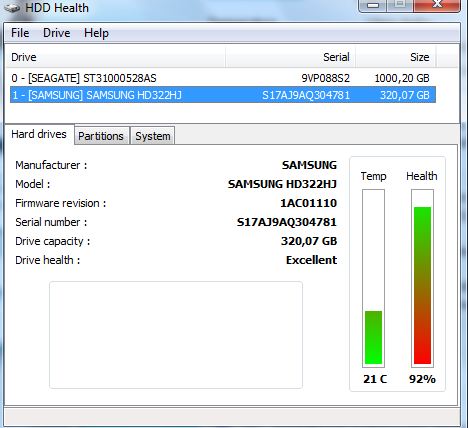Open the File menu
This screenshot has height=428, width=468.
(x=20, y=33)
